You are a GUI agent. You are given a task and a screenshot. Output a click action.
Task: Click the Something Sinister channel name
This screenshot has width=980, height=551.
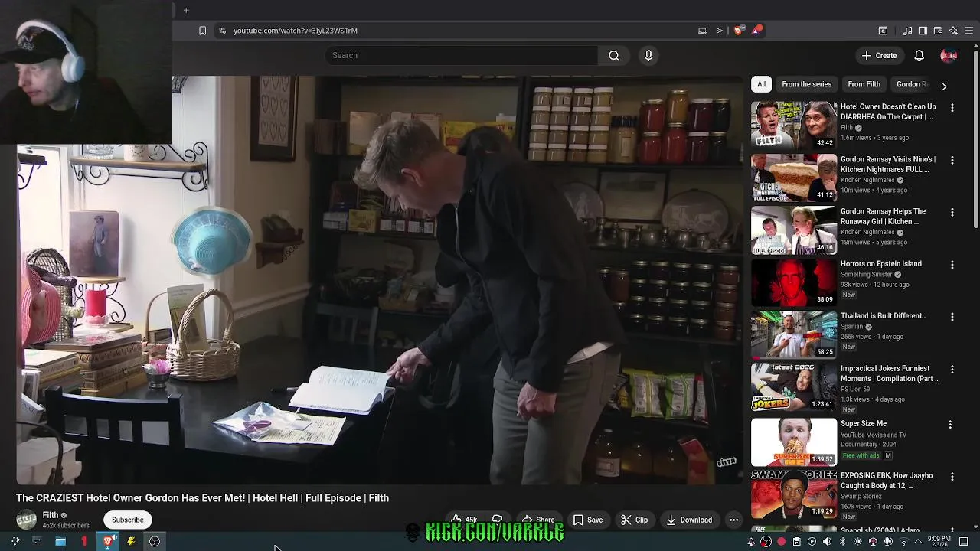pyautogui.click(x=866, y=274)
